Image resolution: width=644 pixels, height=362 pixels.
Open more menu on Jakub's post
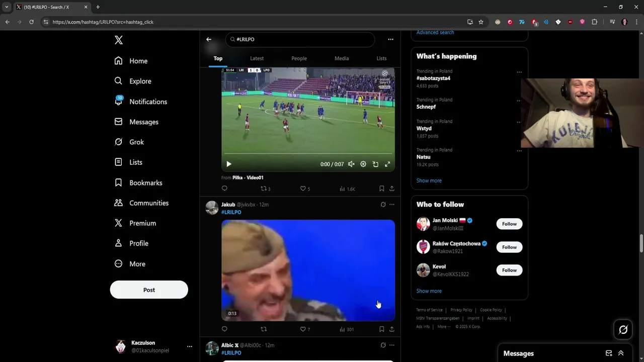pos(391,205)
